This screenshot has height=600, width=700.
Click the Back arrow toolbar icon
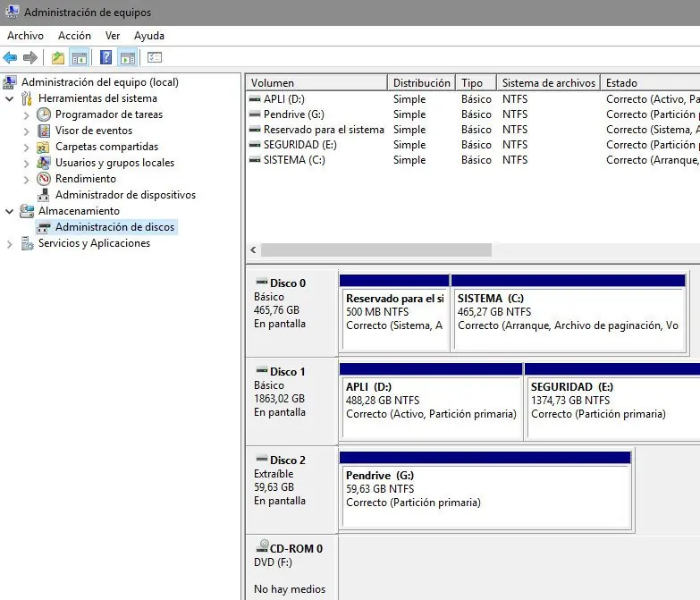(10, 57)
